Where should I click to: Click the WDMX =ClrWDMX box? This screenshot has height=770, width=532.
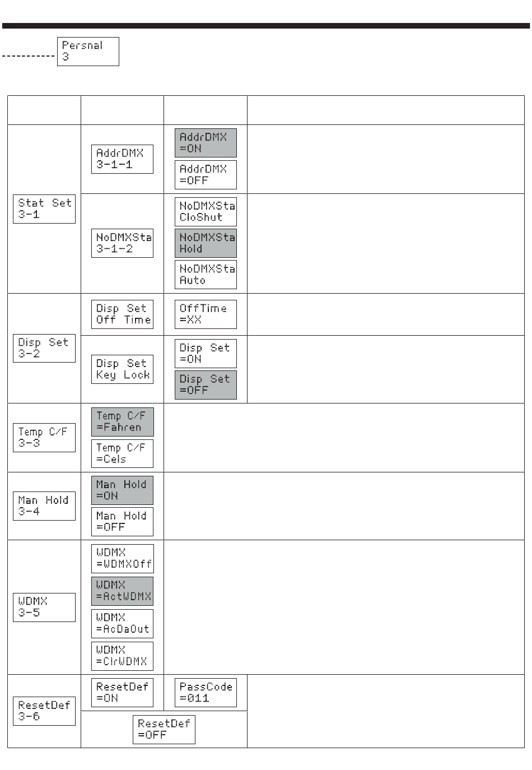pos(122,656)
